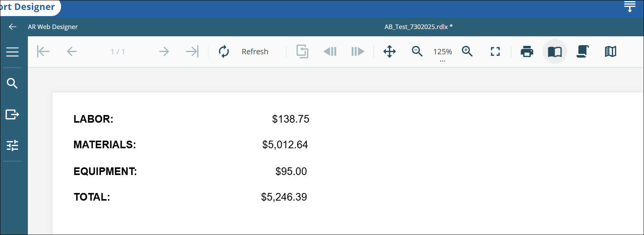Open the parameters panel in sidebar
Image resolution: width=644 pixels, height=235 pixels.
(13, 145)
